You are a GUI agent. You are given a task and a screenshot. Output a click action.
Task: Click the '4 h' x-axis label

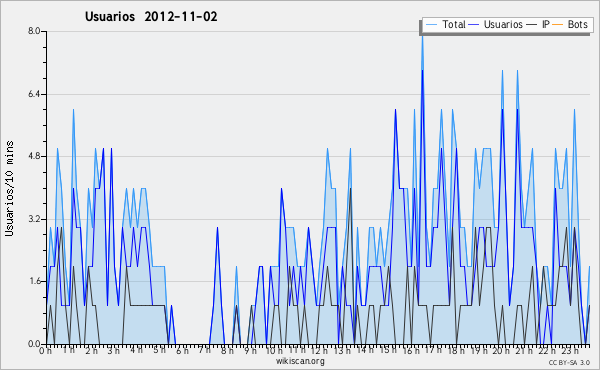coord(136,350)
